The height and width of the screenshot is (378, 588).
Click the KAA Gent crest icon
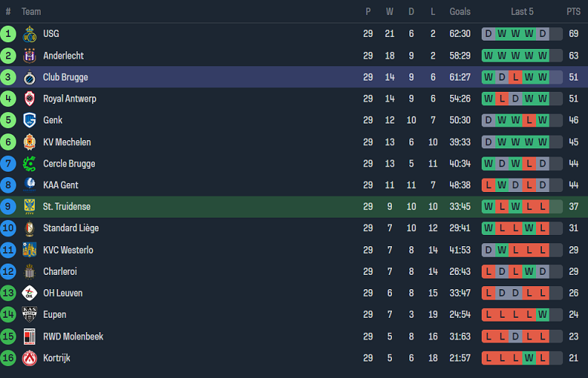tap(30, 185)
